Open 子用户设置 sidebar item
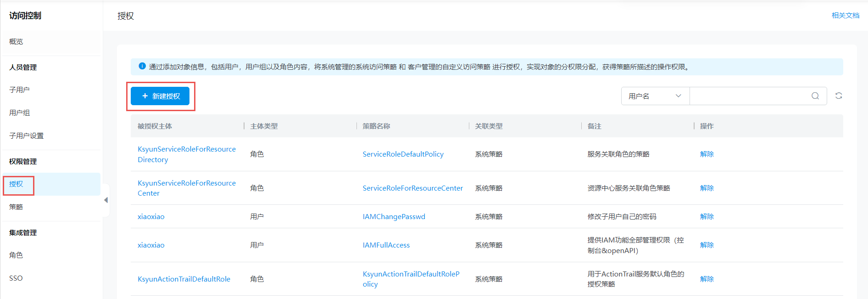 point(26,136)
